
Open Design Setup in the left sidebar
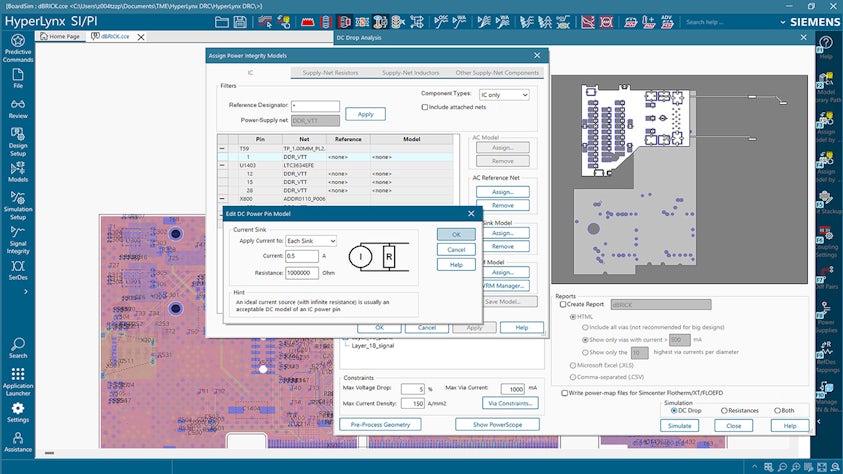[18, 142]
